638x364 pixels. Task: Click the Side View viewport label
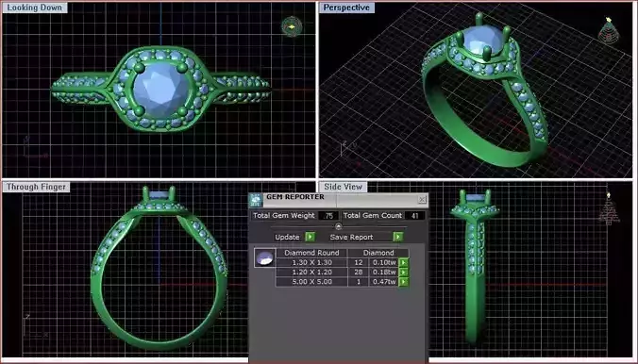(343, 187)
